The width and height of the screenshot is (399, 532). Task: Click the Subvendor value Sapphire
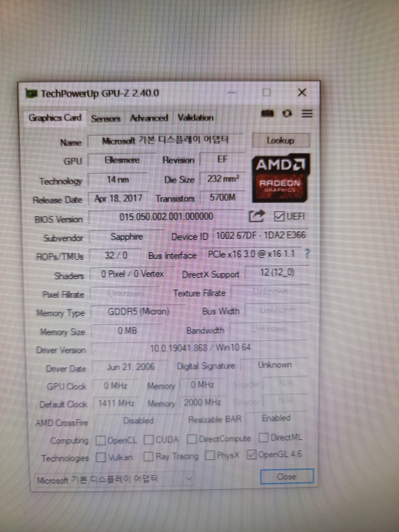(x=127, y=236)
